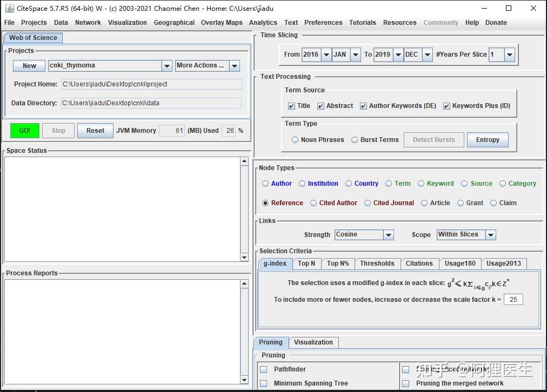Viewport: 547px width, 392px height.
Task: Open the Cosine strength dropdown
Action: click(388, 235)
